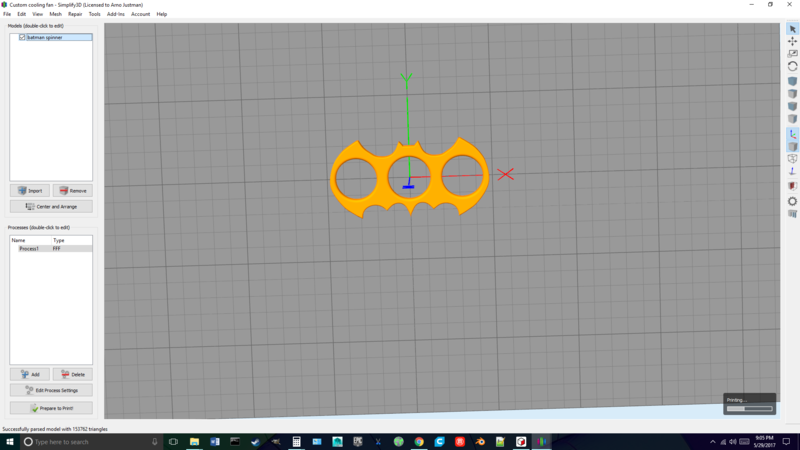Image resolution: width=800 pixels, height=450 pixels.
Task: Click Prepare to Print button
Action: (51, 408)
